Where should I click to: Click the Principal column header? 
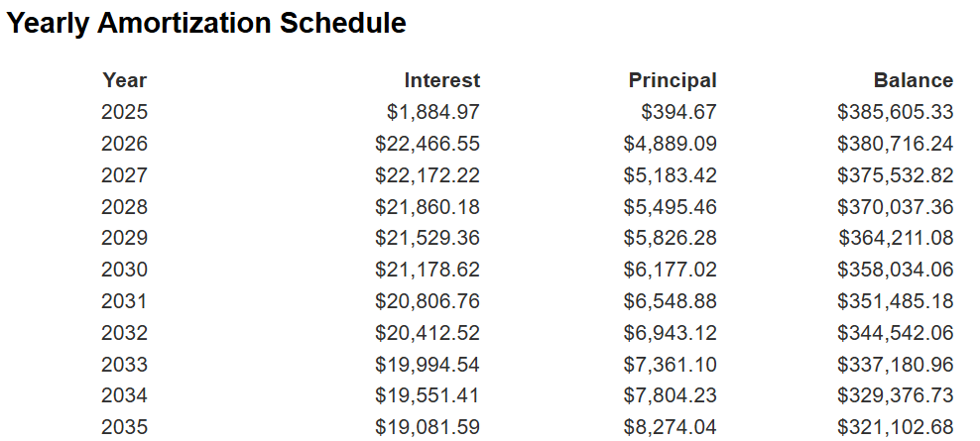(x=672, y=80)
